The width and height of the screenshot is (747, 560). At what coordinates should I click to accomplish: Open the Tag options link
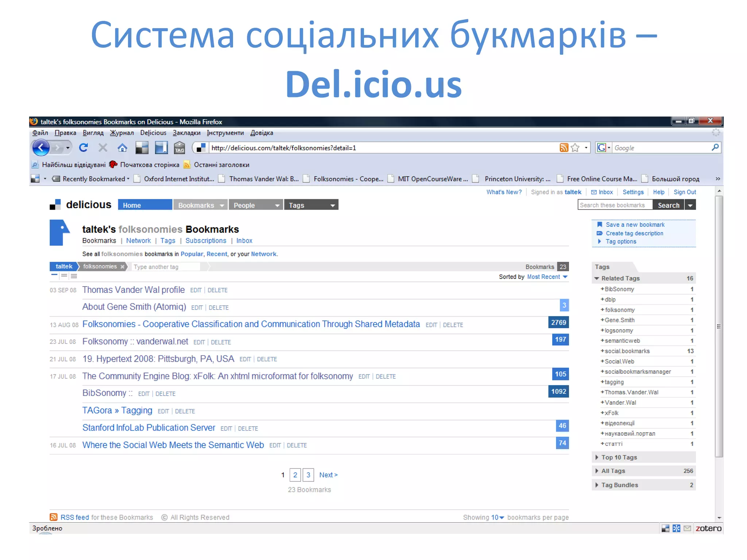point(621,241)
